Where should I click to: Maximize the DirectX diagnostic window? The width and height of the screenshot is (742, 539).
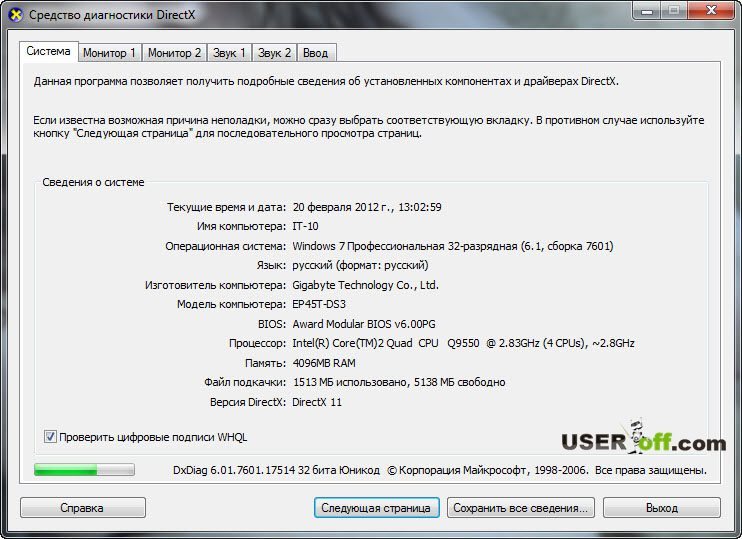pos(675,10)
